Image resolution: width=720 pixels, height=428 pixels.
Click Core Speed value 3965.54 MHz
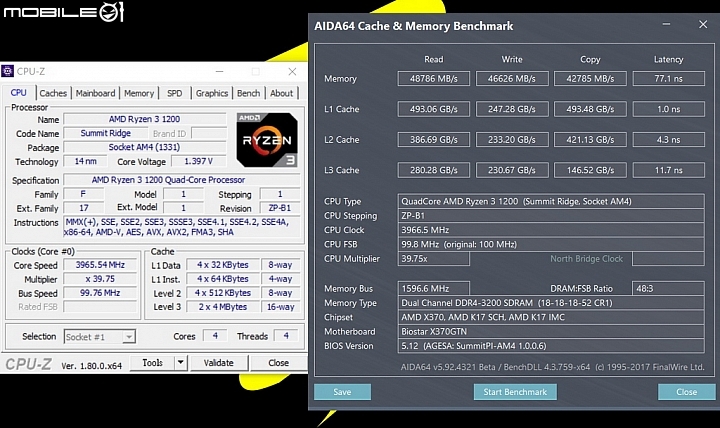click(100, 265)
